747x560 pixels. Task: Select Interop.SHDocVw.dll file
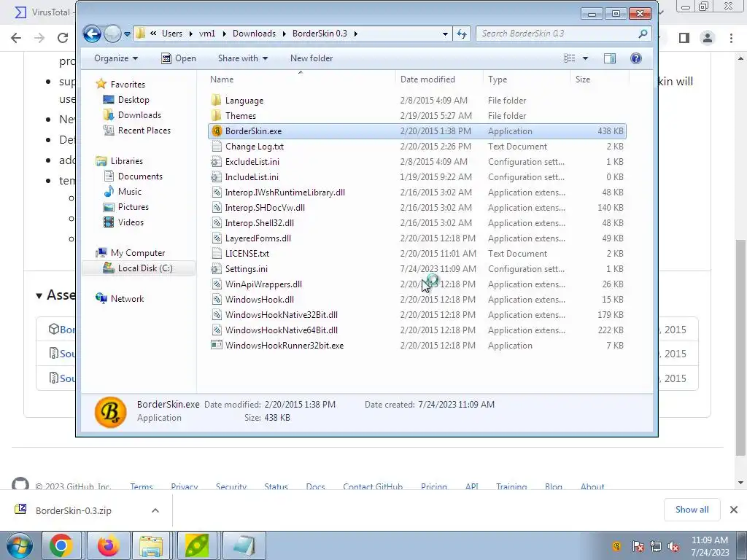(x=265, y=208)
